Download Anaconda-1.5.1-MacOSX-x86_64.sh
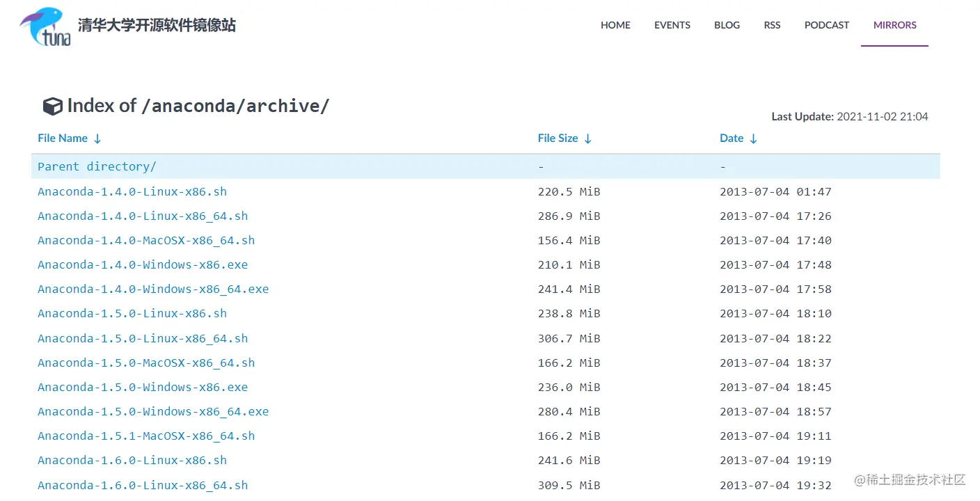 [146, 436]
